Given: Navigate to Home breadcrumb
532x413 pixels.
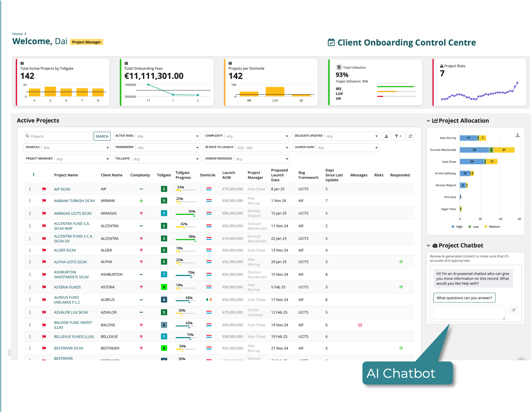Looking at the screenshot, I should pyautogui.click(x=17, y=34).
